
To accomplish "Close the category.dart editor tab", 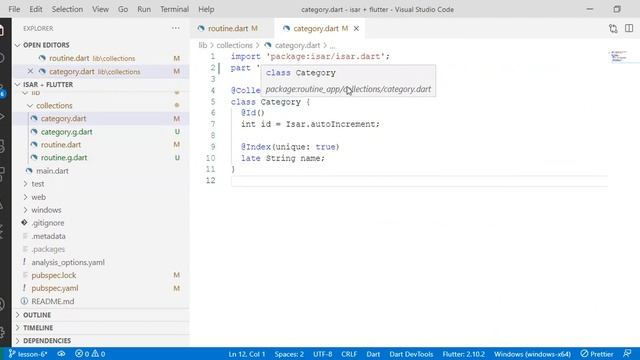I will click(356, 29).
